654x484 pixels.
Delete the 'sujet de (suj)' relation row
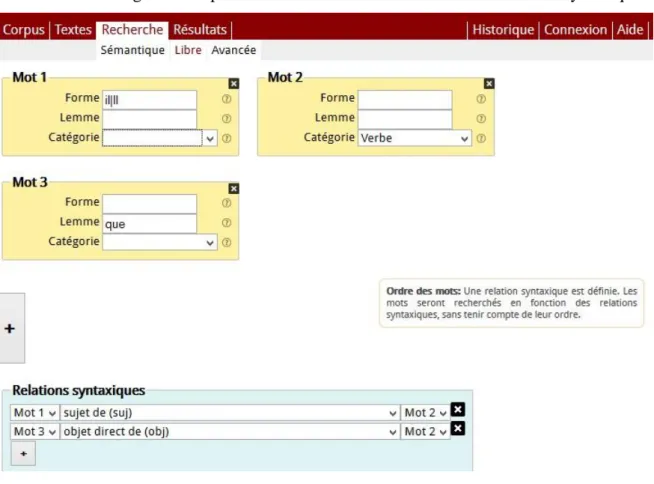coord(458,410)
